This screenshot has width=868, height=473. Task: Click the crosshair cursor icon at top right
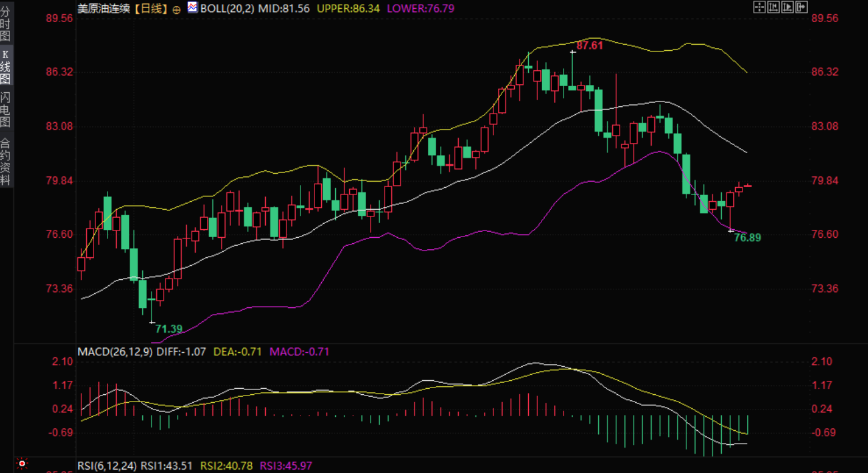tap(759, 7)
